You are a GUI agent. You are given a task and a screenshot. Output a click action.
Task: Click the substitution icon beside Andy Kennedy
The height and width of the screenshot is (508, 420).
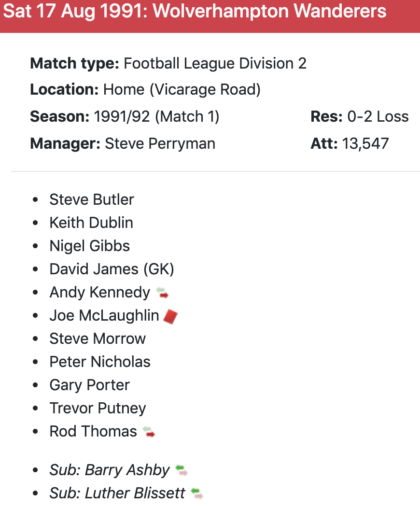click(163, 293)
